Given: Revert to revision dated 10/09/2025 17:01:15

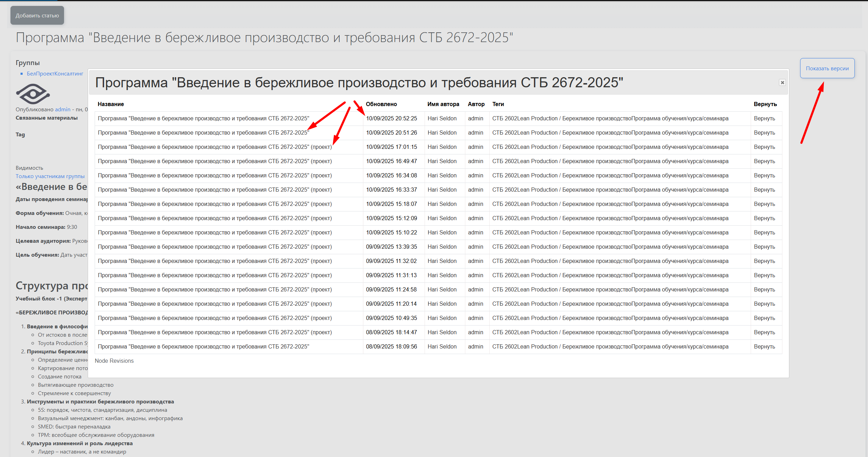Looking at the screenshot, I should [x=764, y=147].
